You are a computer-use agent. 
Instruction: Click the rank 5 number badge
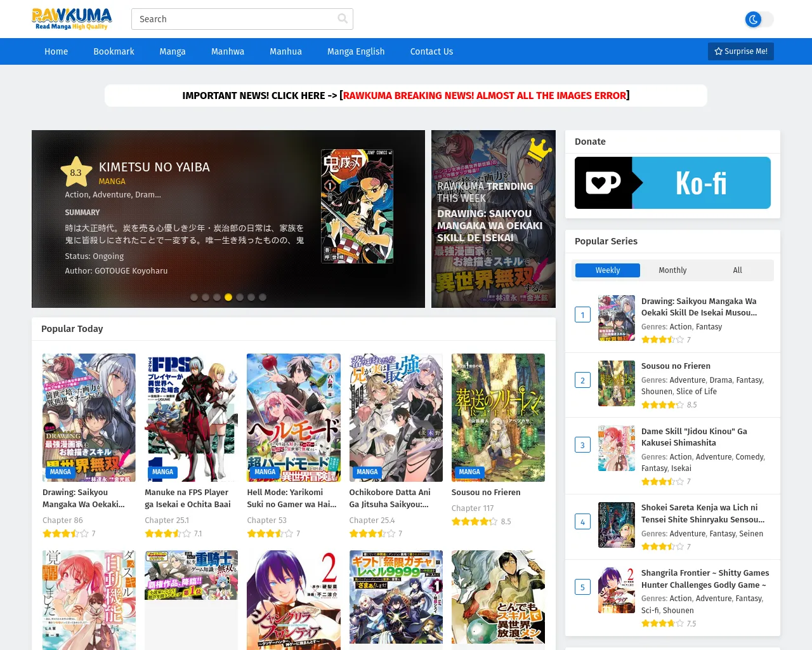[582, 587]
